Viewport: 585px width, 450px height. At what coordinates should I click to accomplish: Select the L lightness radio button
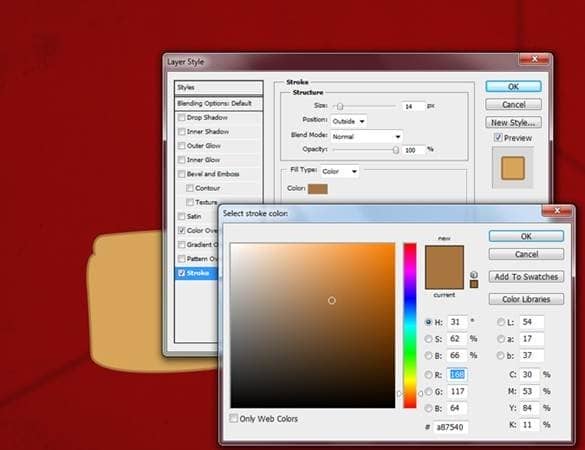501,322
